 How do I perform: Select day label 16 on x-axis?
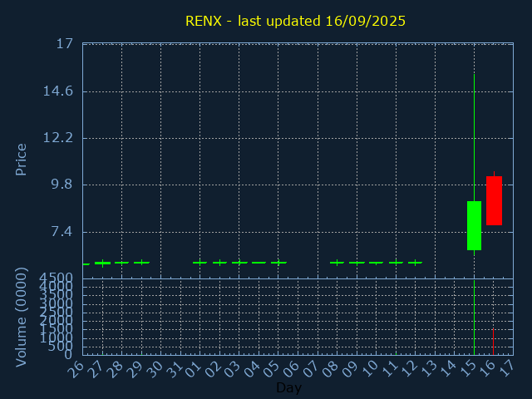pyautogui.click(x=486, y=369)
